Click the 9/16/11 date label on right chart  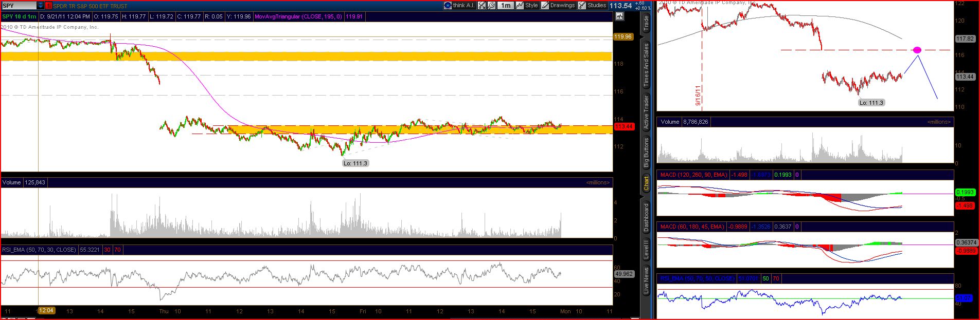pyautogui.click(x=699, y=96)
